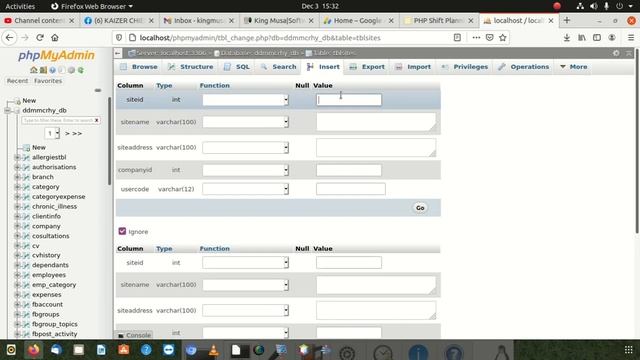Expand the employees table node

[17, 275]
